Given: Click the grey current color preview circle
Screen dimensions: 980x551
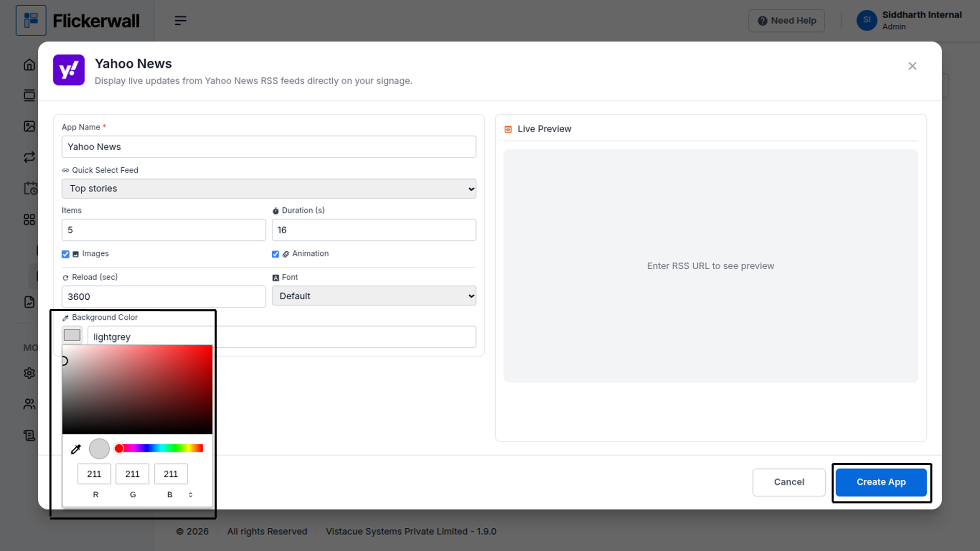Looking at the screenshot, I should [99, 449].
